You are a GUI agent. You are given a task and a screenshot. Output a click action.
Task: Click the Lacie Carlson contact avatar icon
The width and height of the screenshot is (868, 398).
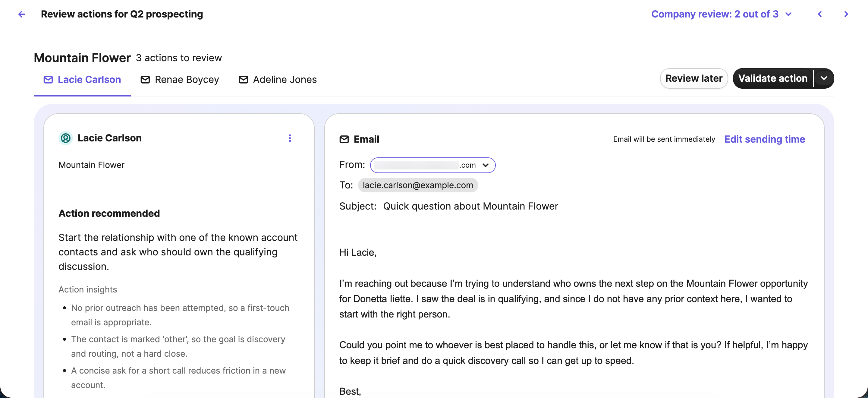(66, 138)
